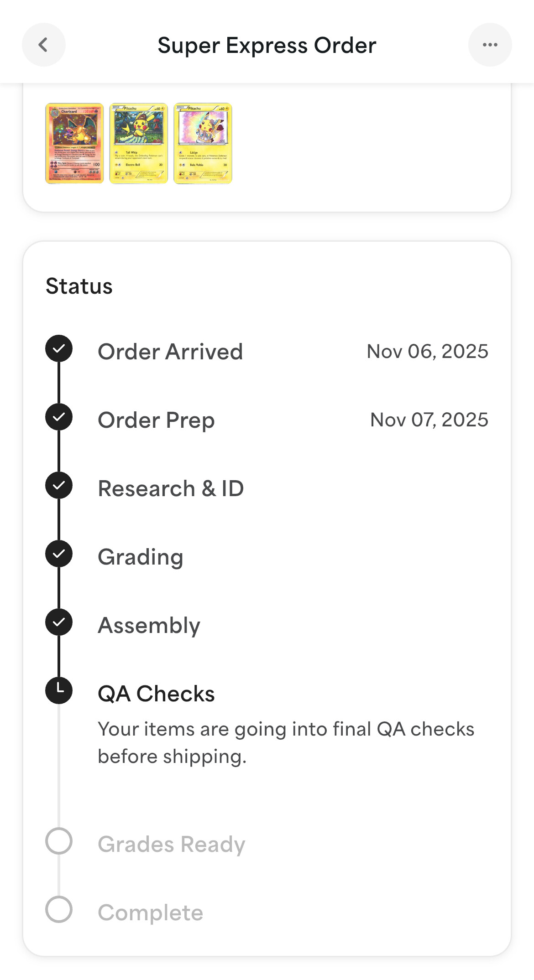Tap the back arrow button
This screenshot has width=534, height=980.
pos(43,45)
